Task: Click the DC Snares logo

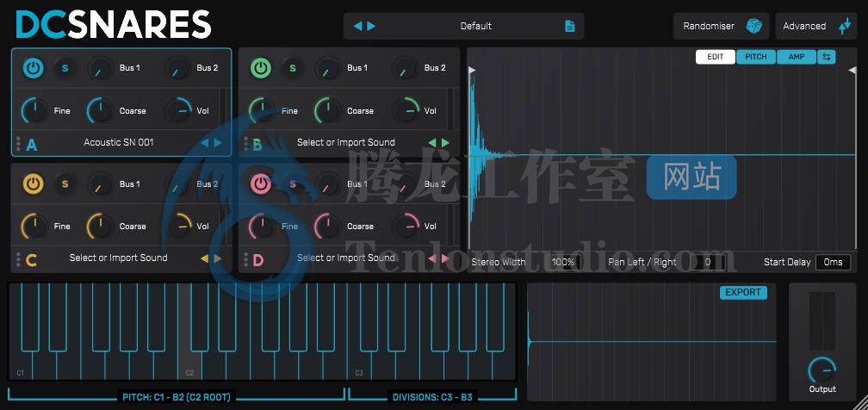Action: point(114,26)
